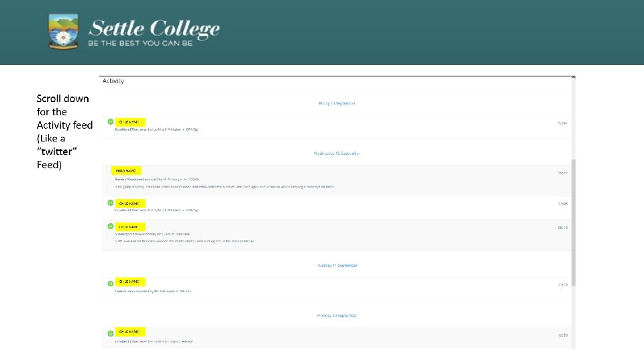Click the long comment line under General Comment

point(225,187)
